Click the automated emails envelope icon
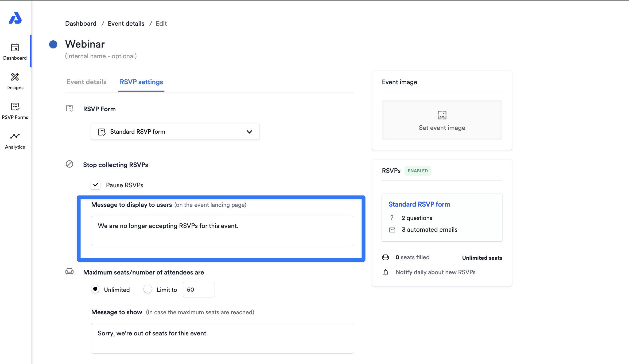629x364 pixels. click(x=392, y=230)
